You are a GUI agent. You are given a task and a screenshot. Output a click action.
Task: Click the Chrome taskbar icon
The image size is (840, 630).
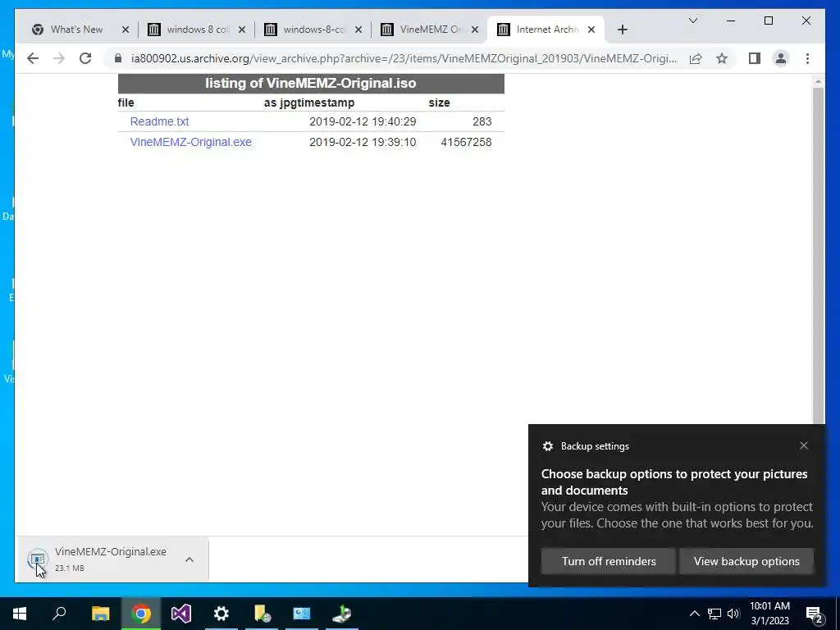point(141,614)
